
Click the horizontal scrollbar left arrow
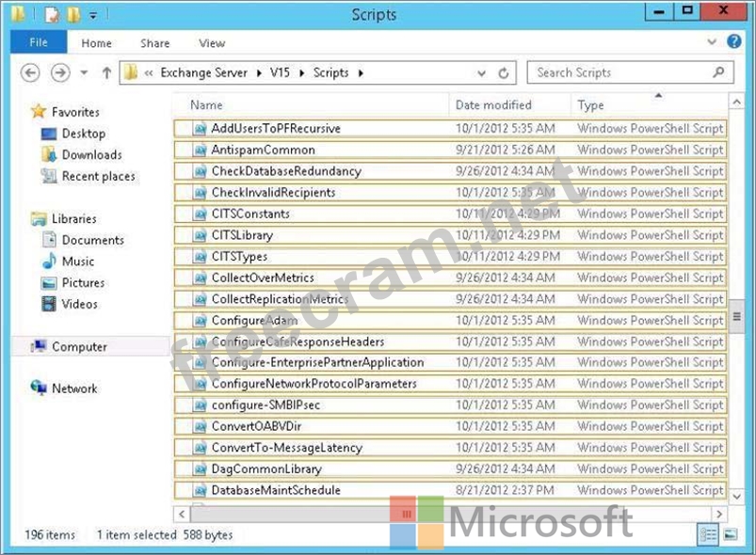coord(182,514)
